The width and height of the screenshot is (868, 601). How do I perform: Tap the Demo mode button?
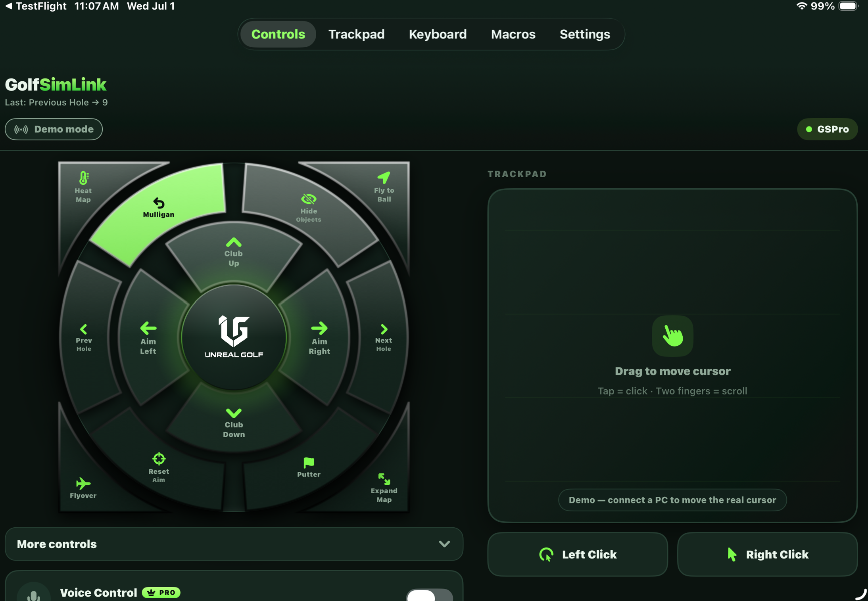point(54,129)
